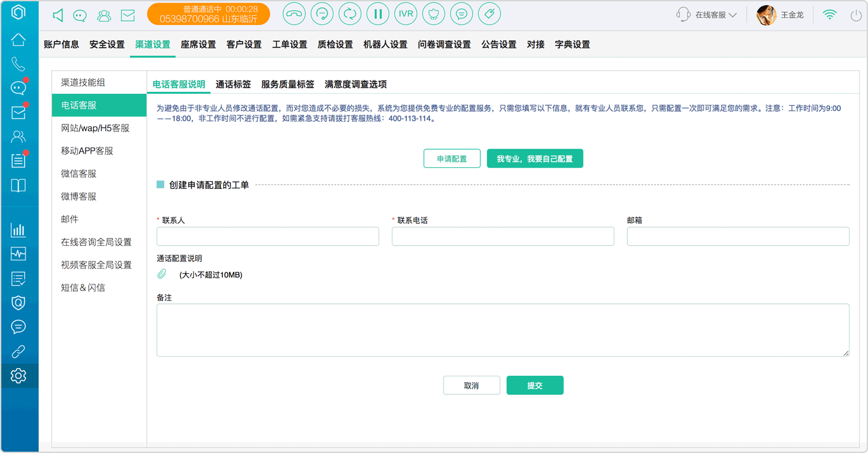Image resolution: width=868 pixels, height=453 pixels.
Task: Click inside the 备注 text area
Action: (x=503, y=330)
